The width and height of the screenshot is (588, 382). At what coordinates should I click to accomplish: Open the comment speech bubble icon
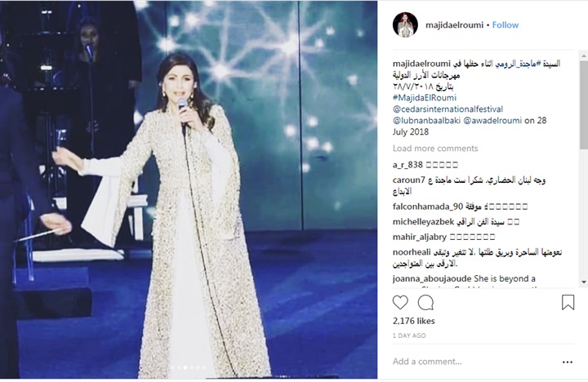[425, 302]
